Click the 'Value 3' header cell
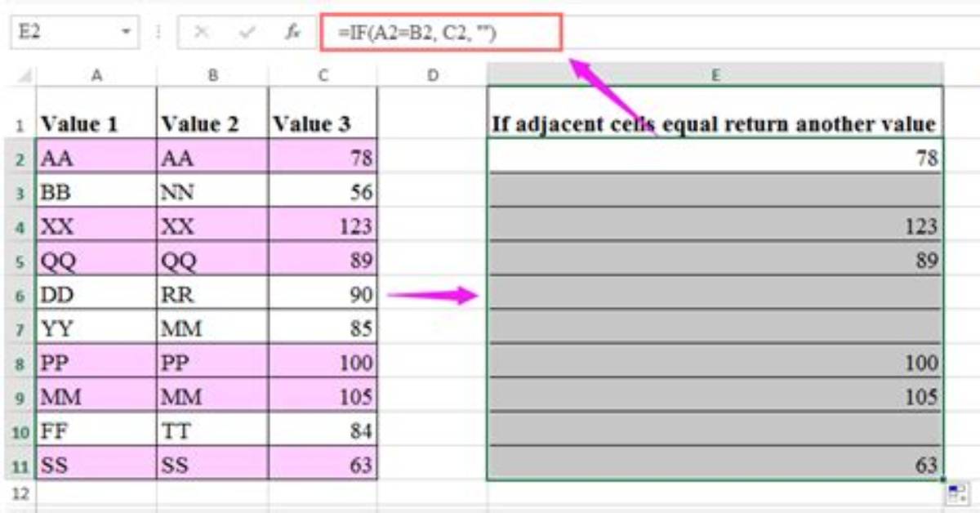The height and width of the screenshot is (513, 980). pos(323,113)
